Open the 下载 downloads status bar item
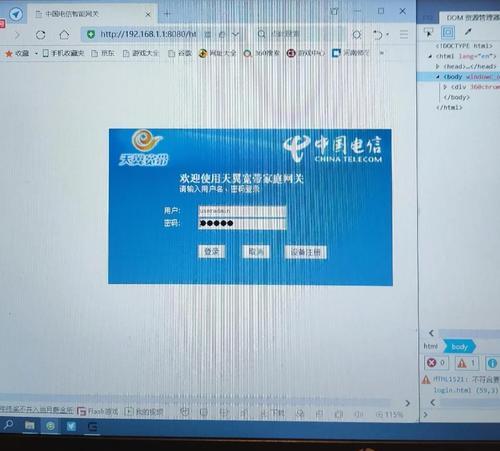Viewport: 500px width, 451px height. [272, 413]
